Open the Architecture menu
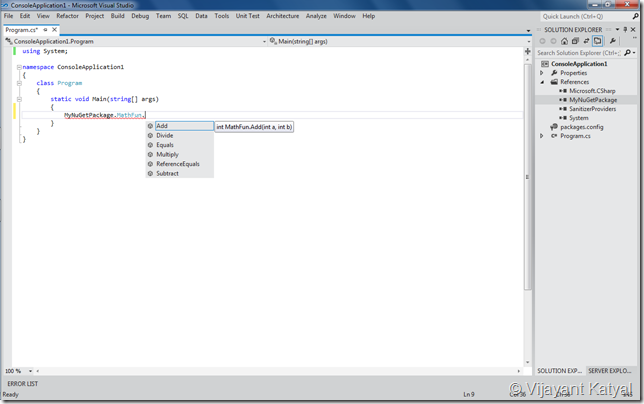644x404 pixels. pyautogui.click(x=283, y=16)
